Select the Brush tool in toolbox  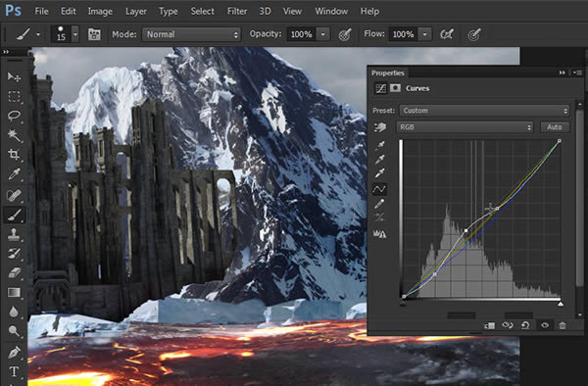coord(15,215)
